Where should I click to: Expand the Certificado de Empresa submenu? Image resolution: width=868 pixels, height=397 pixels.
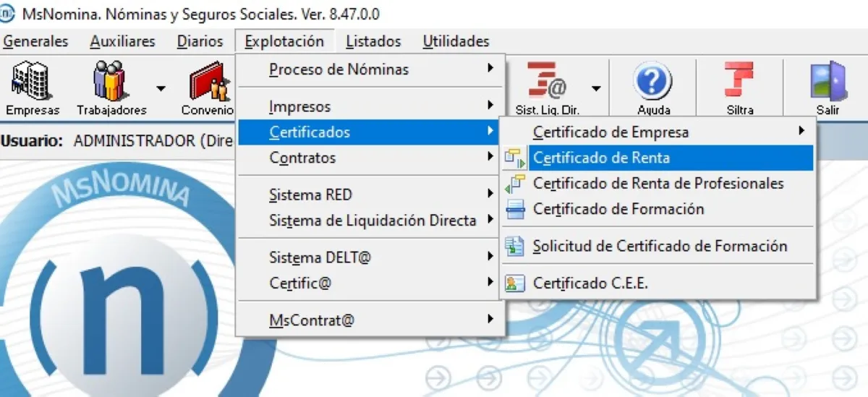coord(658,132)
